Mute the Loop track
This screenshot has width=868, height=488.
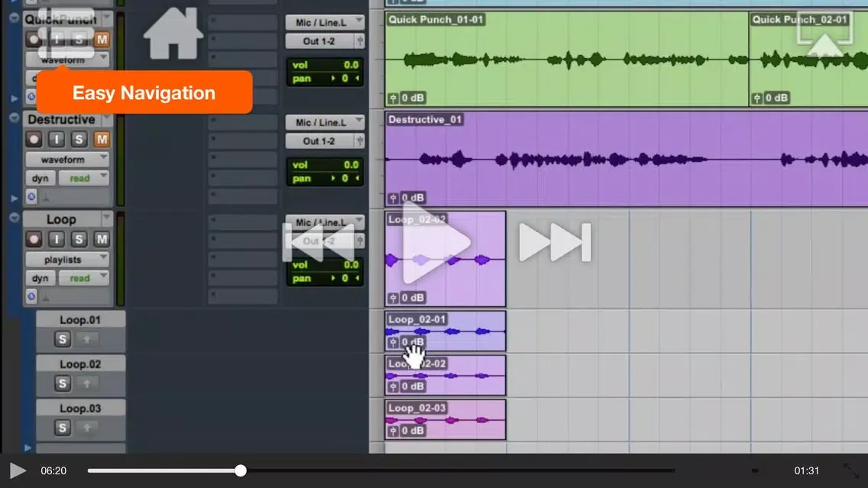102,239
